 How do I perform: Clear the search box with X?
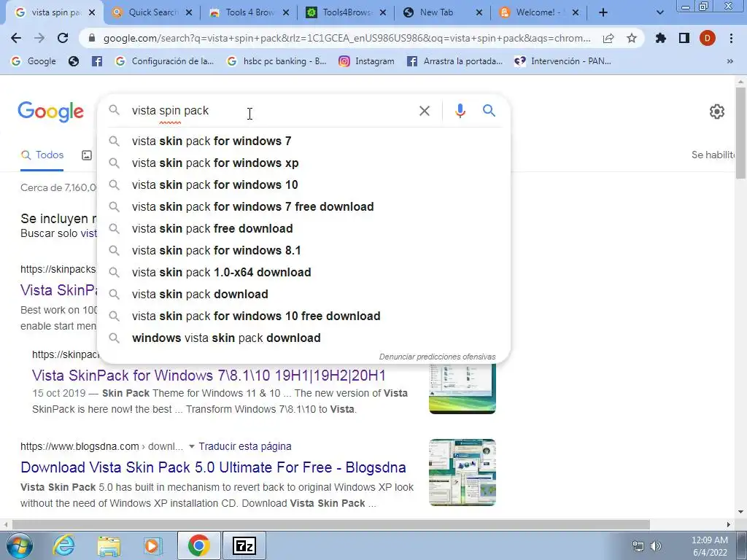point(425,111)
